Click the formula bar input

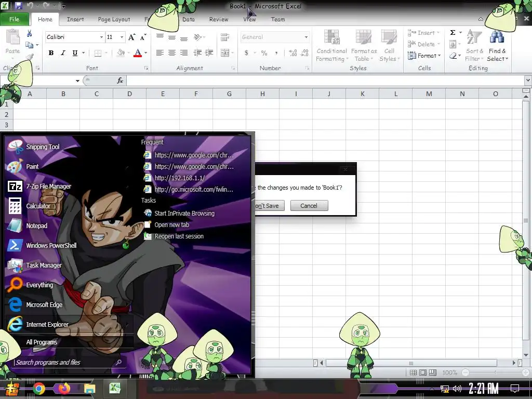coord(325,81)
